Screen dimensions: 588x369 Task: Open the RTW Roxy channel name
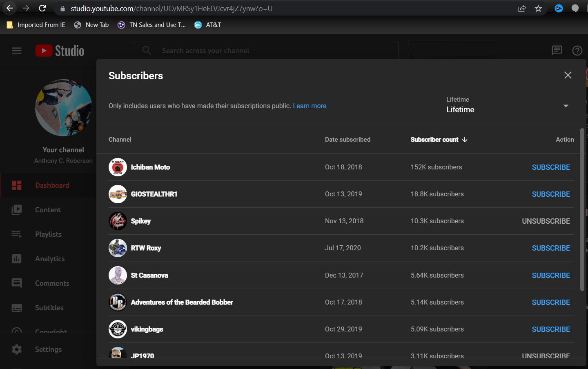(x=146, y=248)
